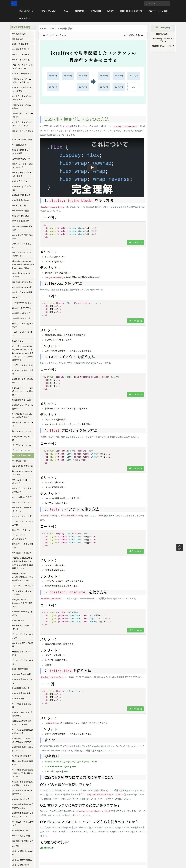The height and width of the screenshot is (868, 186).
Task: Expand the 私たちについて navigation menu
Action: (x=27, y=11)
